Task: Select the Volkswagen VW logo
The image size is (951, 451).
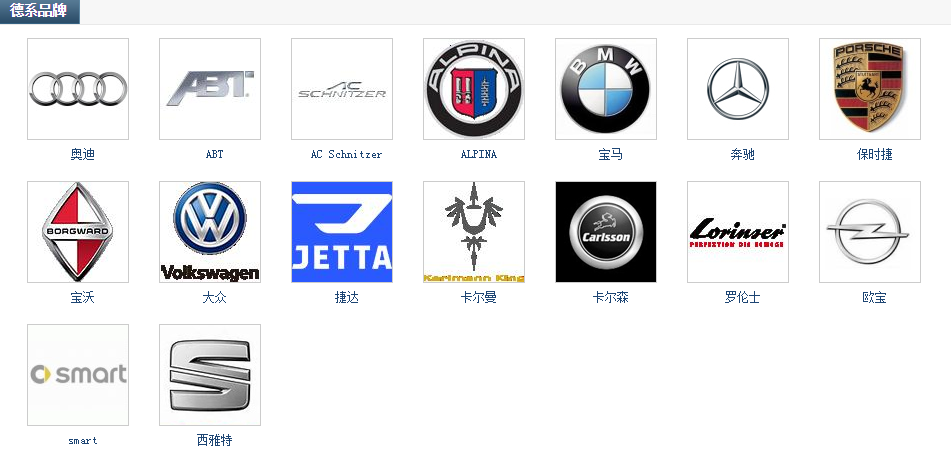Action: coord(210,232)
